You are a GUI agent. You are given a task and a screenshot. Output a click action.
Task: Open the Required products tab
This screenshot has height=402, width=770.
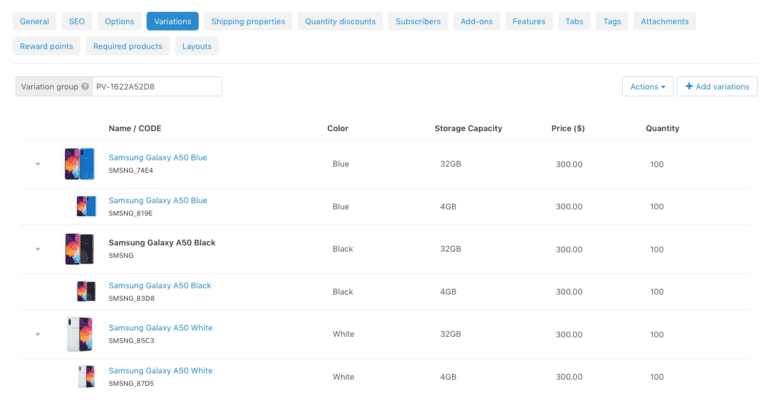coord(128,46)
